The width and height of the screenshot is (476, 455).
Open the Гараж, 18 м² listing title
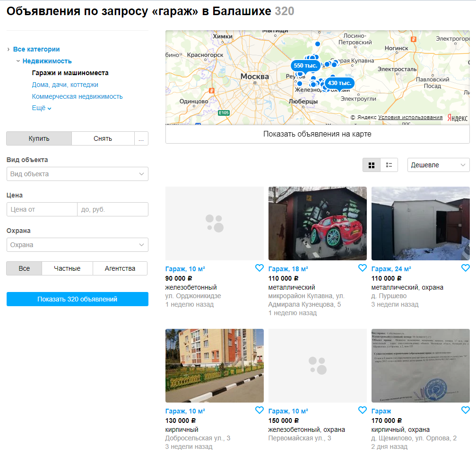tap(288, 269)
